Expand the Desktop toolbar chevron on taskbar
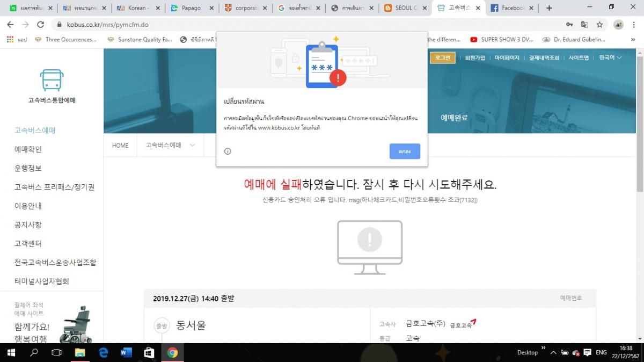The width and height of the screenshot is (644, 362). pos(544,349)
